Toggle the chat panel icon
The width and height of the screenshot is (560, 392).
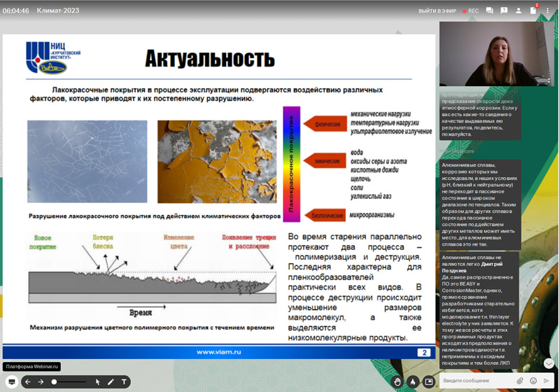click(489, 11)
